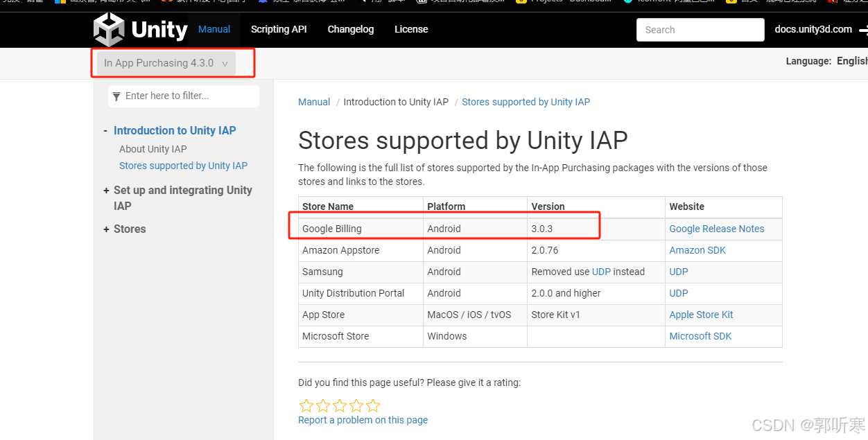The height and width of the screenshot is (440, 868).
Task: Click the Unity Distribution Portal cell
Action: click(361, 293)
